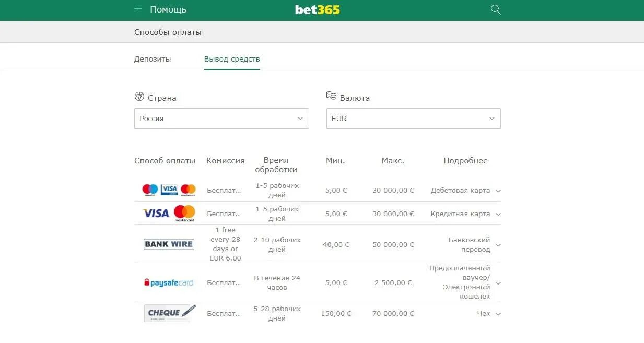Click the 50 000,00 € maximum amount
Viewport: 644px width, 343px height.
click(x=393, y=245)
